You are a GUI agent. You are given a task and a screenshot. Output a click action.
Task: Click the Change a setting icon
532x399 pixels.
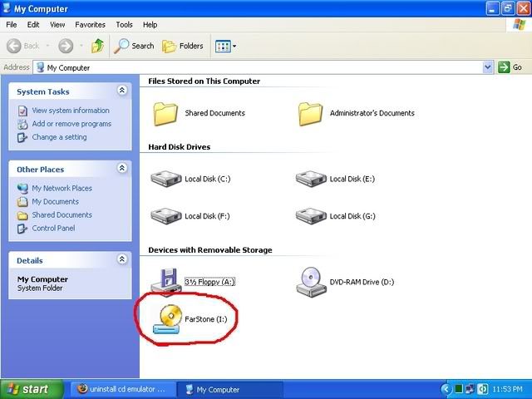pyautogui.click(x=22, y=137)
